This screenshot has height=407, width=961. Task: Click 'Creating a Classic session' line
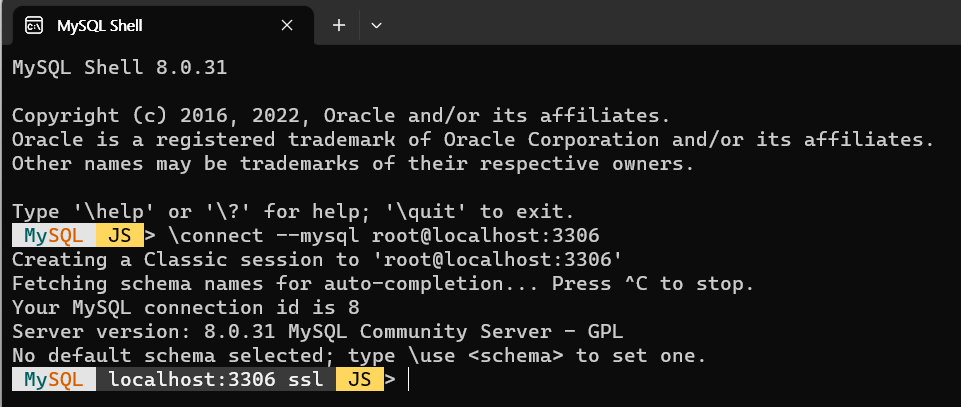pos(317,260)
